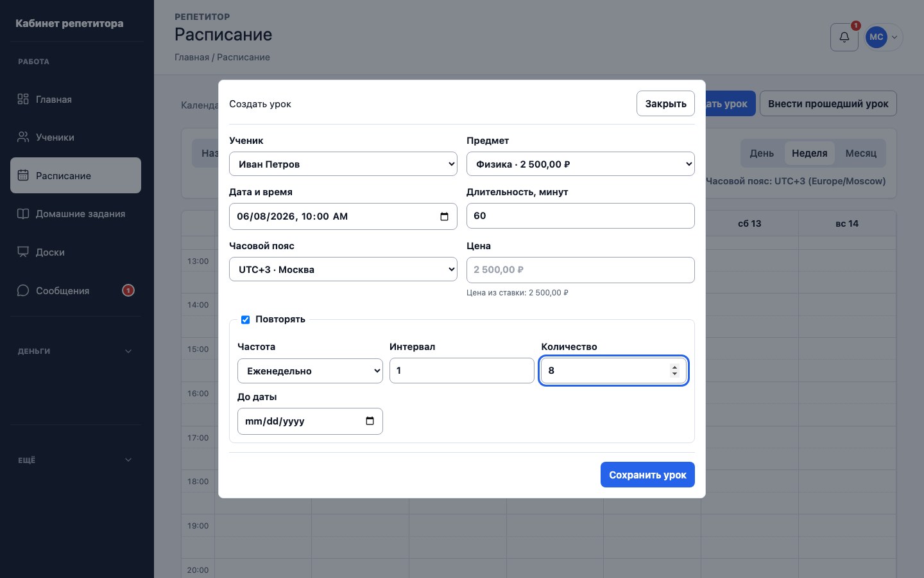This screenshot has width=924, height=578.
Task: Click the Внести прошедший урок button
Action: pos(828,103)
